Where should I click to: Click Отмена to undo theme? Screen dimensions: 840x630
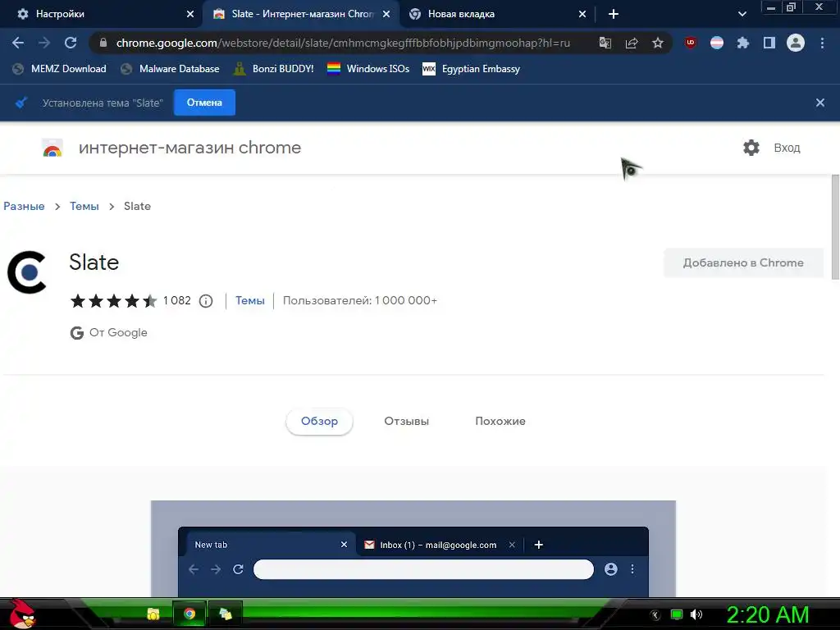pyautogui.click(x=204, y=103)
